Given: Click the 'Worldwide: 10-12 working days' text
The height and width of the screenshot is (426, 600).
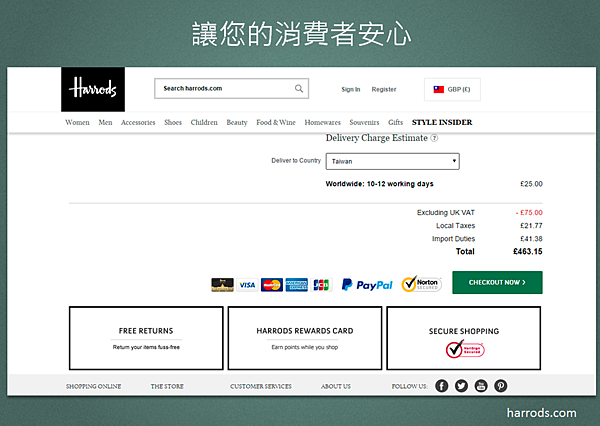Looking at the screenshot, I should (x=379, y=184).
